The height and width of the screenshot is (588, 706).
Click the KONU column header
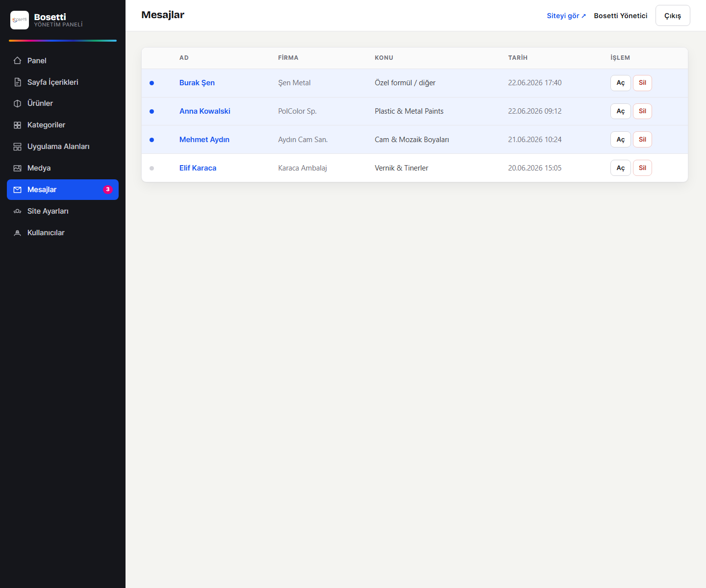384,58
